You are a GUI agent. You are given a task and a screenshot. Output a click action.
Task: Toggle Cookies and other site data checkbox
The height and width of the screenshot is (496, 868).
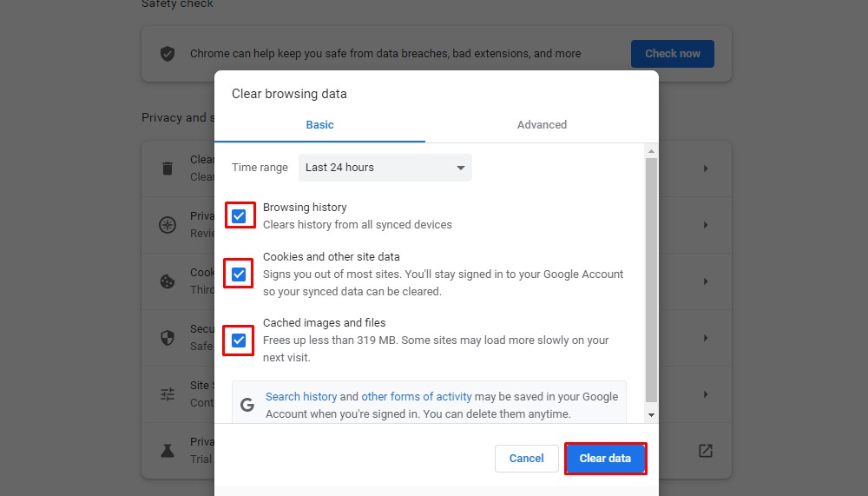(x=240, y=274)
